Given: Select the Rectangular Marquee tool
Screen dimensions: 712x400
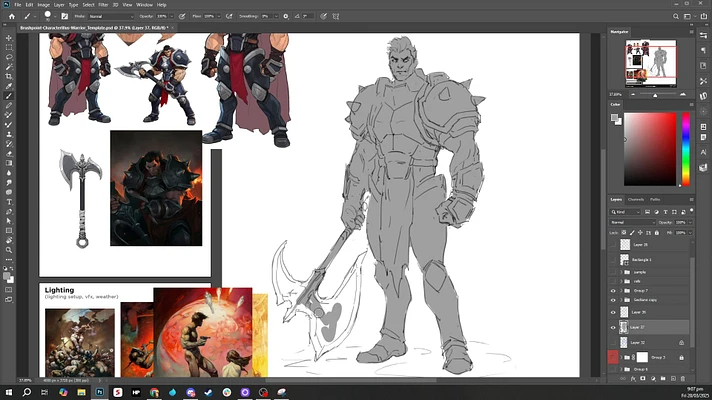Looking at the screenshot, I should pos(9,48).
